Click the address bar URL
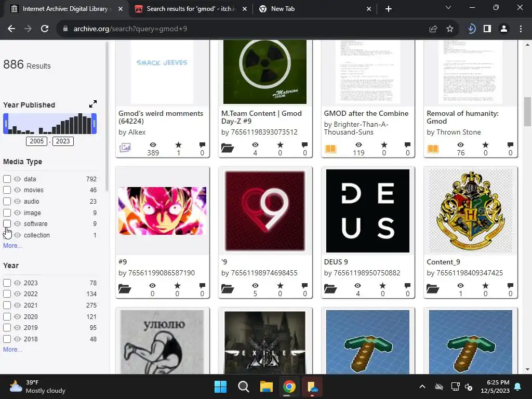Screen dimensions: 532x399 (x=130, y=29)
